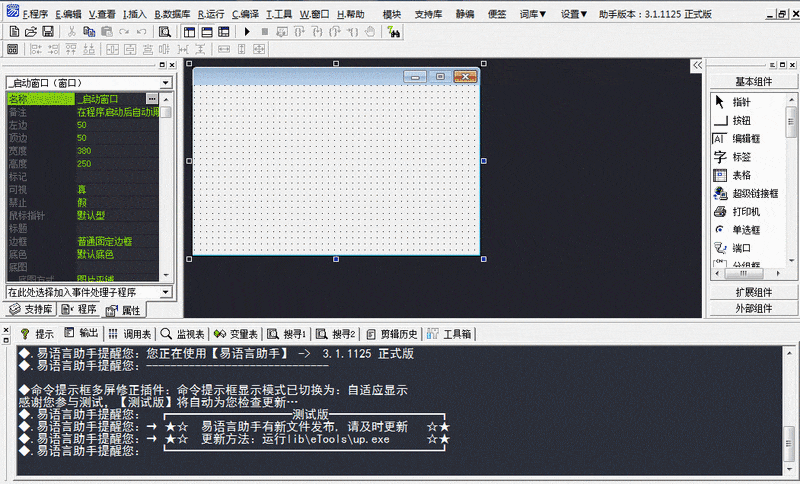This screenshot has height=484, width=800.
Task: Toggle the left work panel display icon
Action: pos(189,32)
